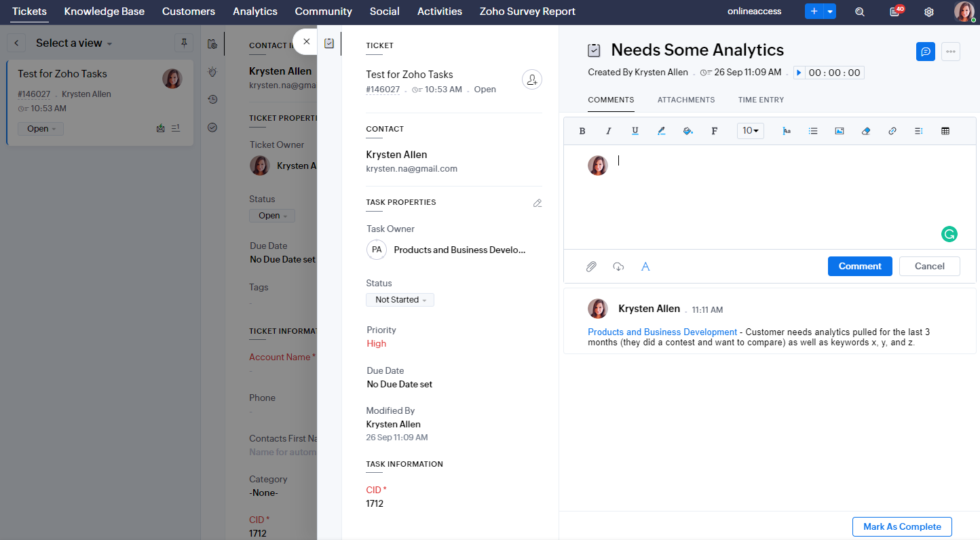Toggle underline formatting in editor
This screenshot has width=980, height=540.
click(x=635, y=131)
